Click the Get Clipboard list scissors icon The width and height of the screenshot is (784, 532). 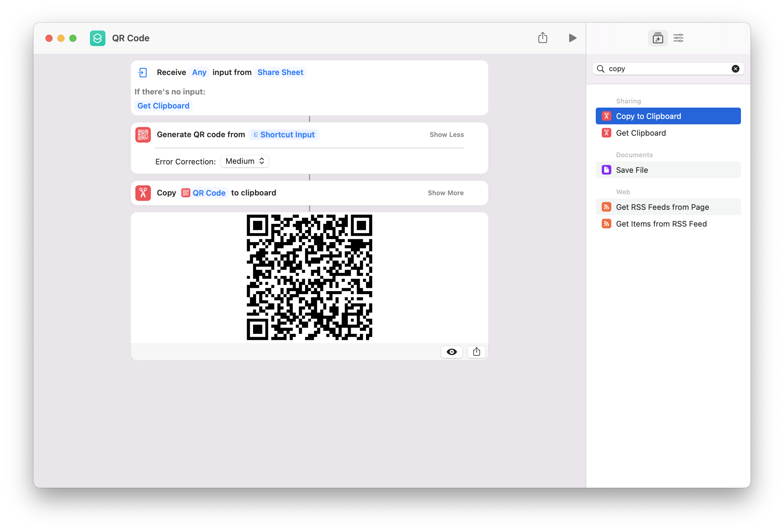606,133
